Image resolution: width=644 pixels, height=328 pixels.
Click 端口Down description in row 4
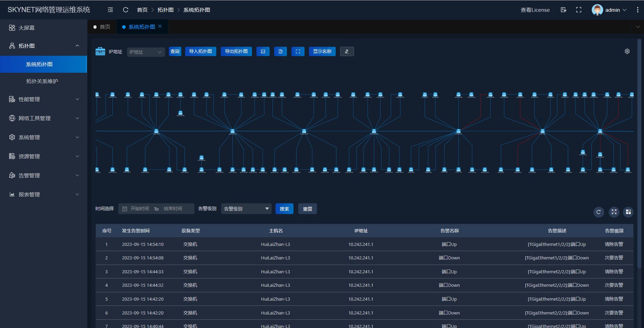click(557, 285)
